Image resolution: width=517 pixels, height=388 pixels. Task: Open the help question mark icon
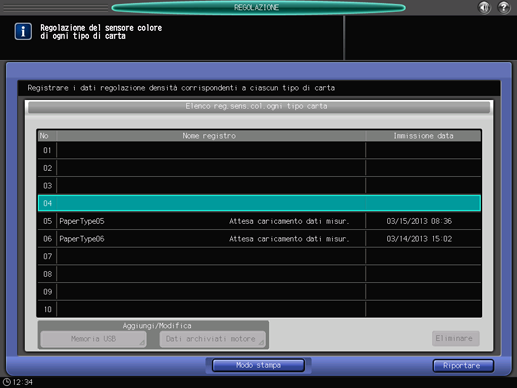click(504, 7)
